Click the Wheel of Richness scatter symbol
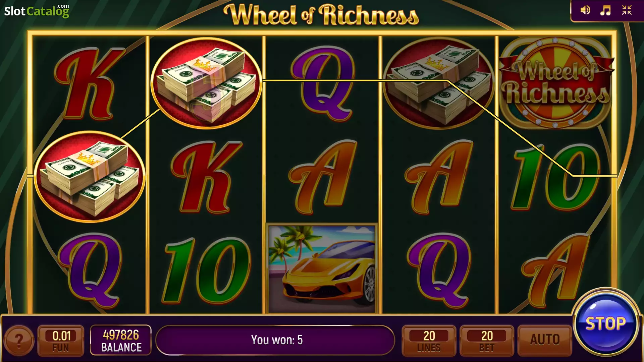 [x=555, y=82]
